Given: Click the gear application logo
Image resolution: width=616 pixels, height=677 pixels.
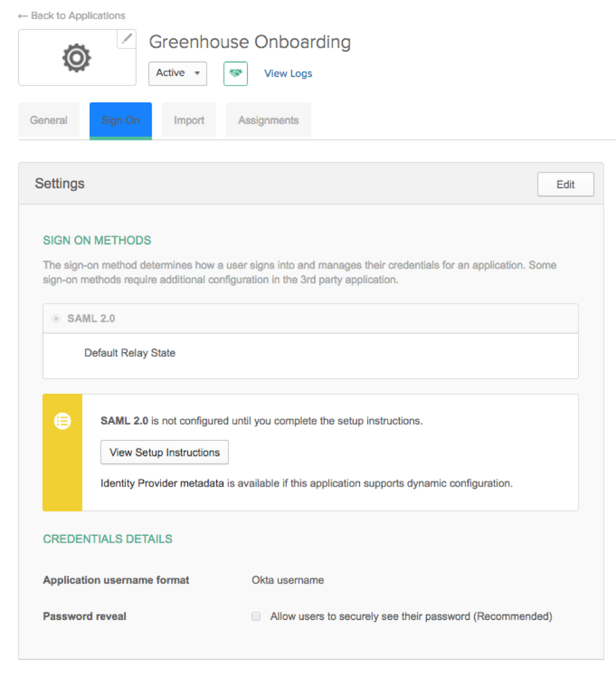Looking at the screenshot, I should [x=77, y=58].
